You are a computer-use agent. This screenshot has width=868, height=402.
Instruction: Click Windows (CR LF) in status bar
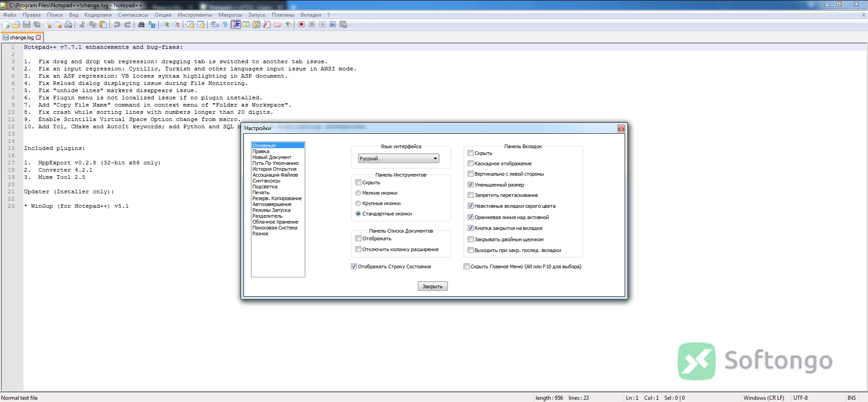764,398
